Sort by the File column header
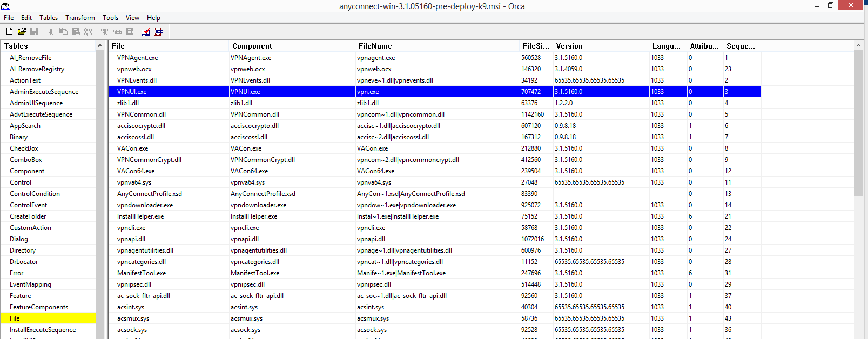Viewport: 868px width, 339px height. tap(169, 46)
